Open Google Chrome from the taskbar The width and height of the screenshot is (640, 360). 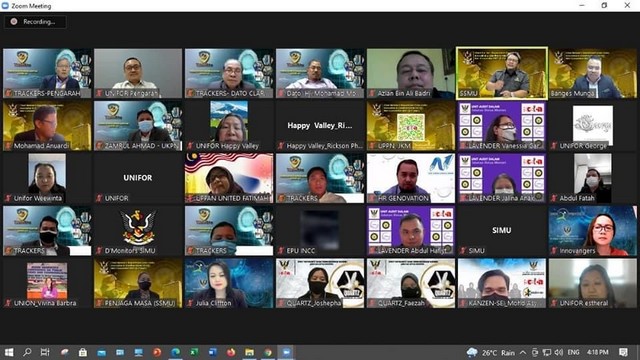coord(268,352)
